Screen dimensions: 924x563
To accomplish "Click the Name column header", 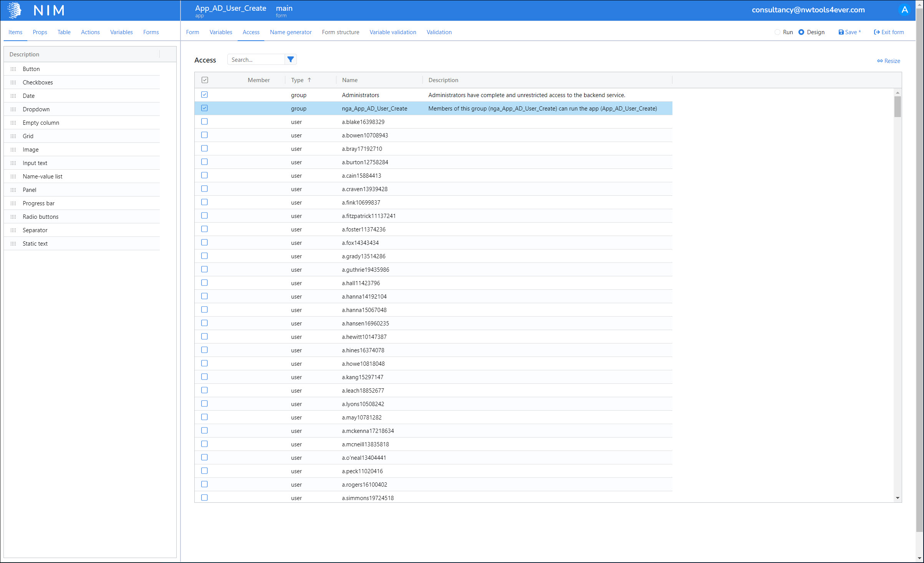I will coord(350,80).
